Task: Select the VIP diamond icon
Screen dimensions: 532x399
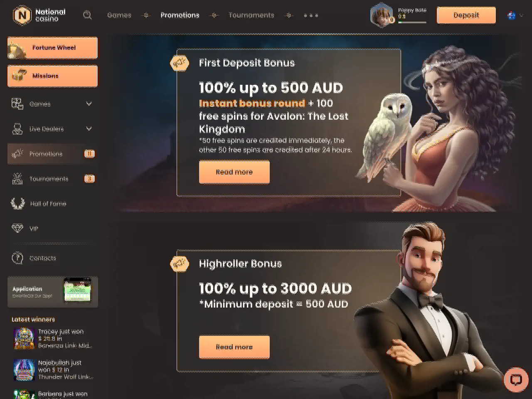Action: 17,228
